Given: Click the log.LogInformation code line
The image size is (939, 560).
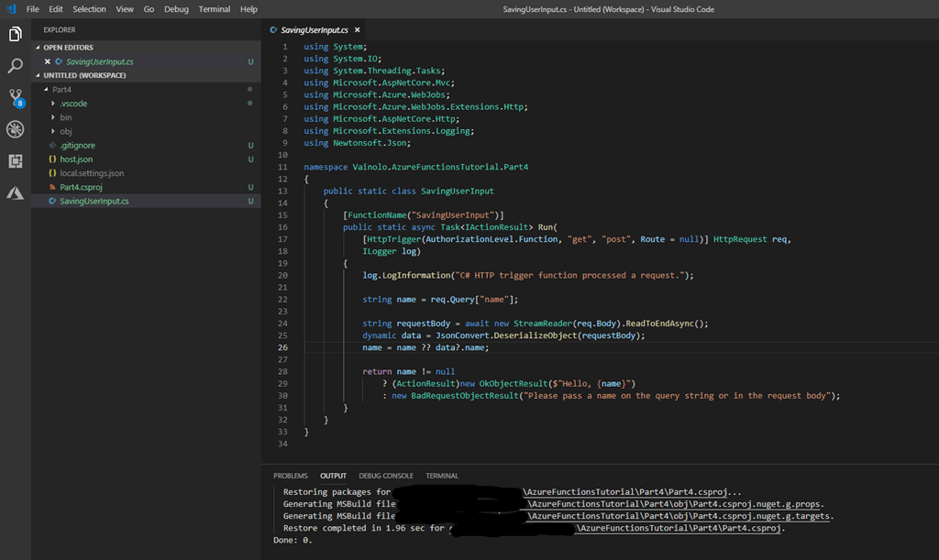Looking at the screenshot, I should click(527, 275).
